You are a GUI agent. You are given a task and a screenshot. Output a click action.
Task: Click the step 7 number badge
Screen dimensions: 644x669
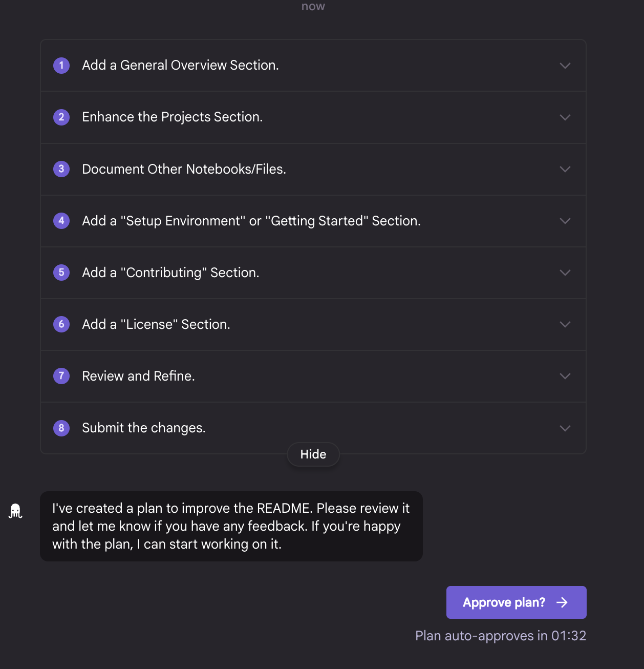pyautogui.click(x=61, y=376)
